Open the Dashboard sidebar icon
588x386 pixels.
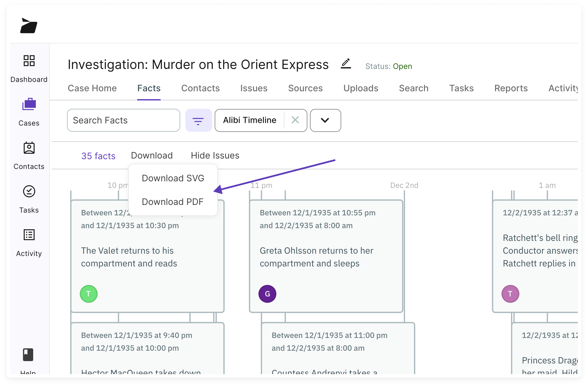(x=29, y=61)
